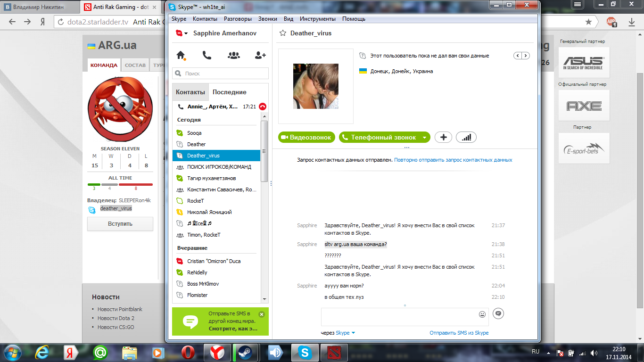Open the Skype menu in menu bar

coord(179,19)
